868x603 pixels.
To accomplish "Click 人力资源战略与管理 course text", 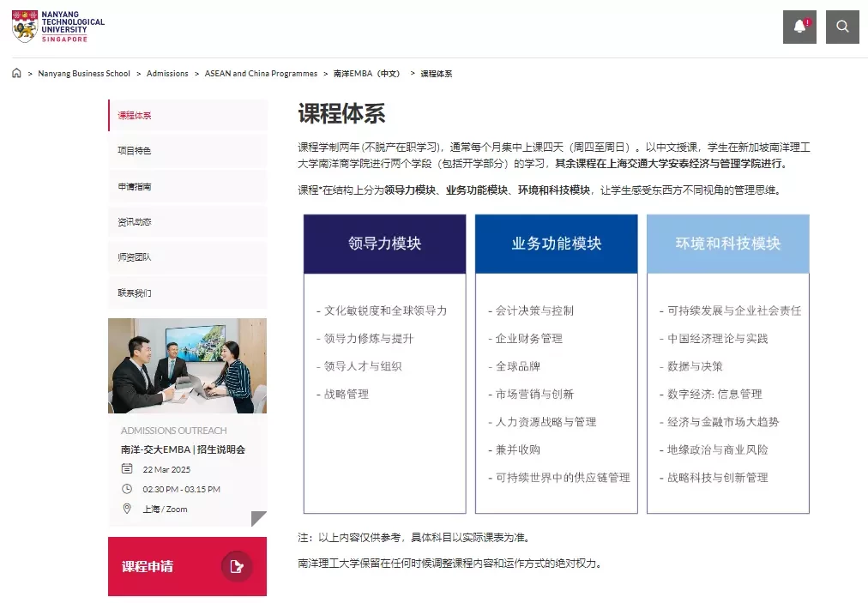I will tap(546, 422).
